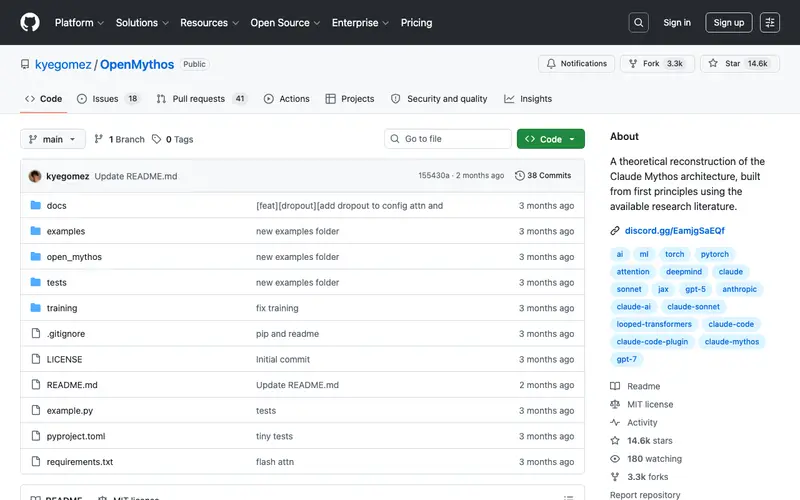Switch to the Insights tab

(528, 98)
